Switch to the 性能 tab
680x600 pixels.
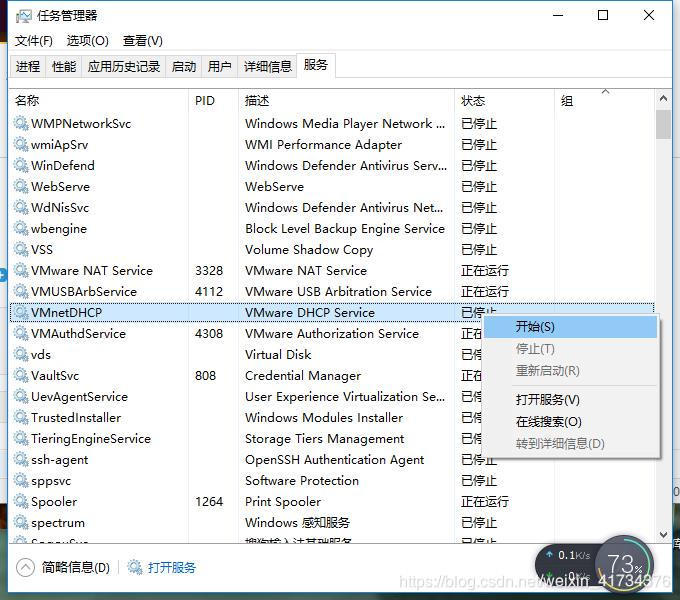(x=64, y=67)
